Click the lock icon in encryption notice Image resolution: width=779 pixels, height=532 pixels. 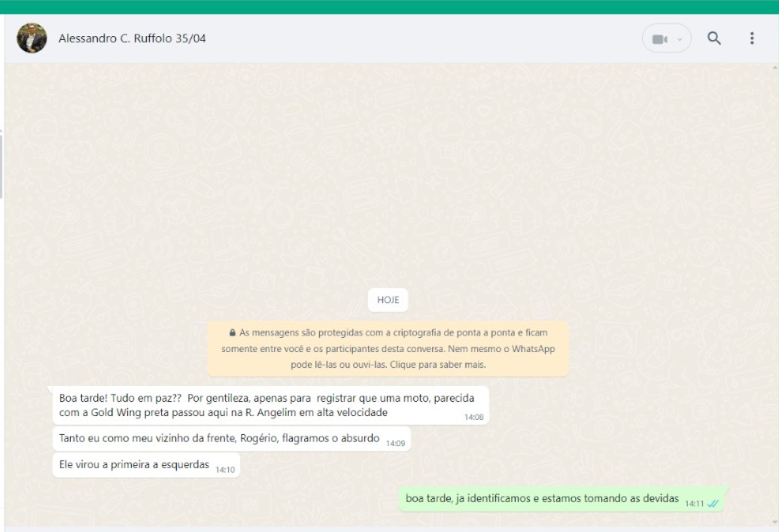click(233, 333)
